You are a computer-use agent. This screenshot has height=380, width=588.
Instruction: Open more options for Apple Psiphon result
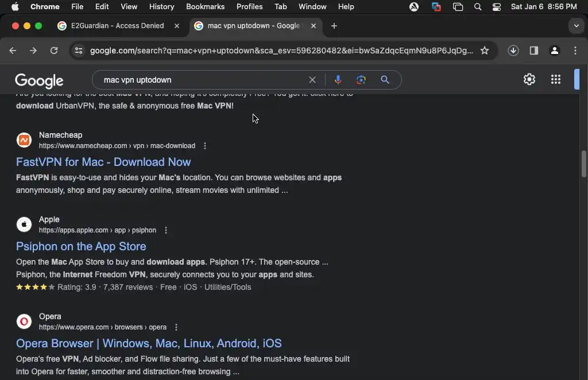click(166, 230)
